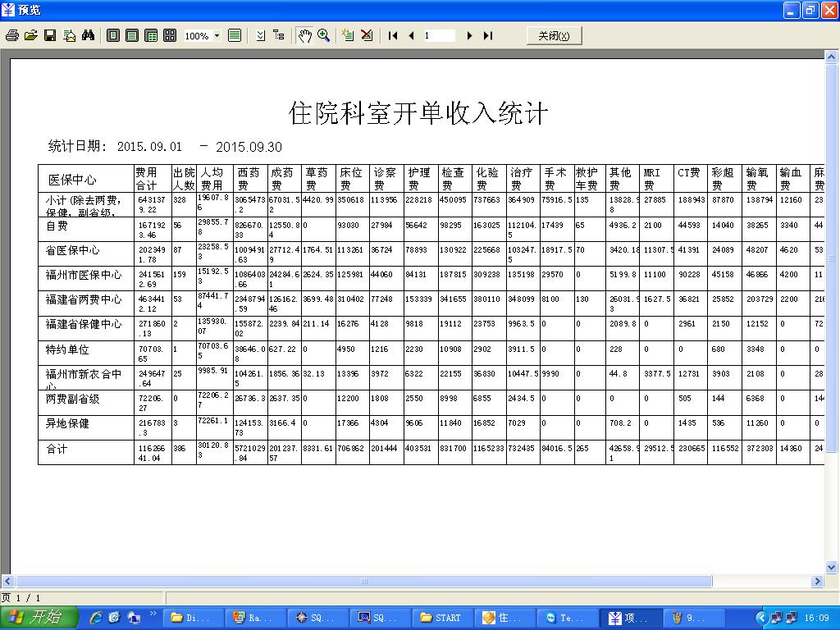Open a report file with the folder icon

[31, 36]
